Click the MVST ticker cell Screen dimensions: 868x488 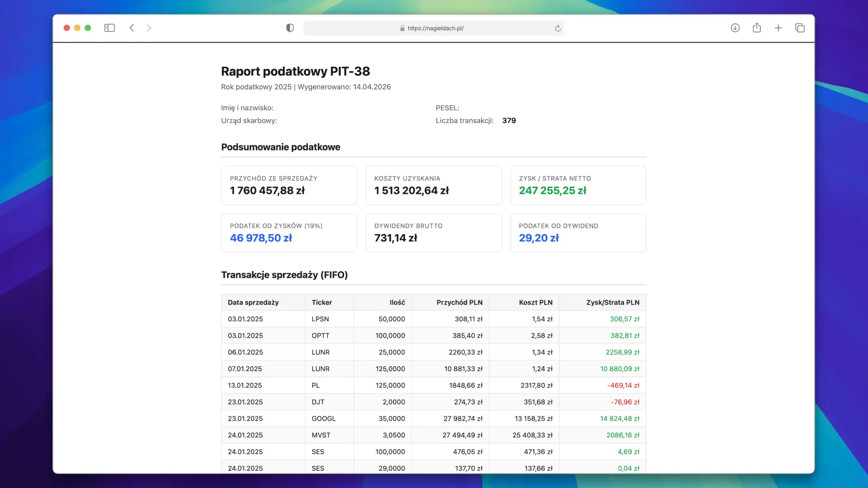321,435
